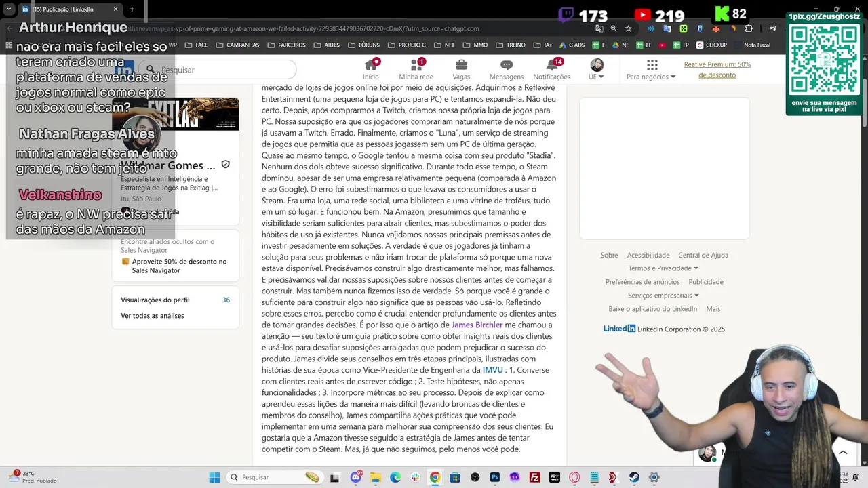
Task: Open NFT bookmark folder
Action: pos(445,45)
